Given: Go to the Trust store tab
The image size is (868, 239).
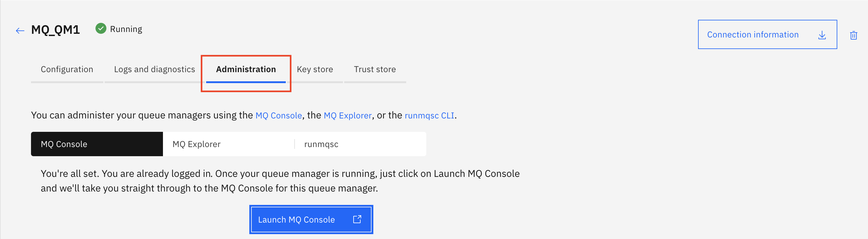Looking at the screenshot, I should pyautogui.click(x=375, y=69).
